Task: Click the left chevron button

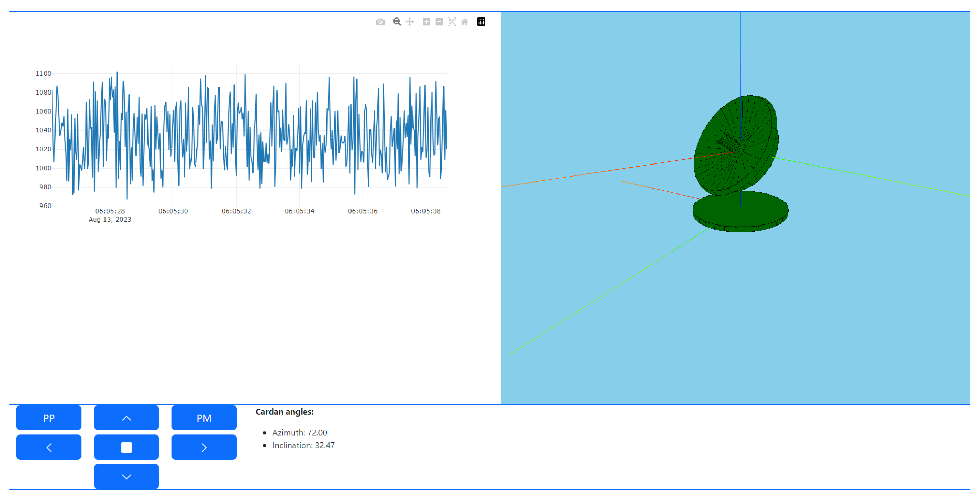Action: 49,447
